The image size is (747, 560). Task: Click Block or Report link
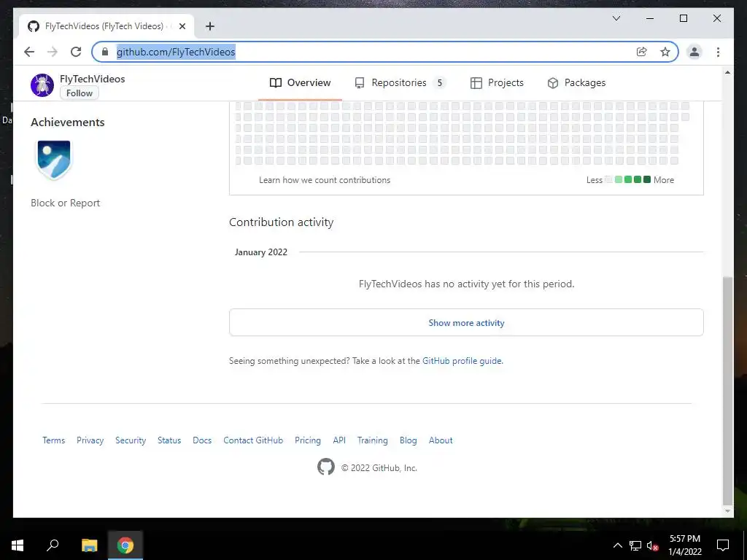click(x=65, y=203)
